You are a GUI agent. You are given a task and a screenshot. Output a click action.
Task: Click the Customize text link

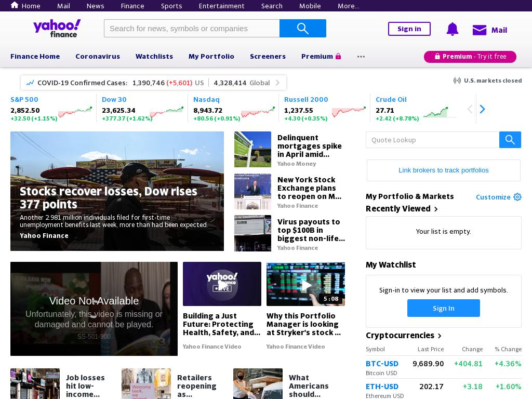pyautogui.click(x=493, y=197)
